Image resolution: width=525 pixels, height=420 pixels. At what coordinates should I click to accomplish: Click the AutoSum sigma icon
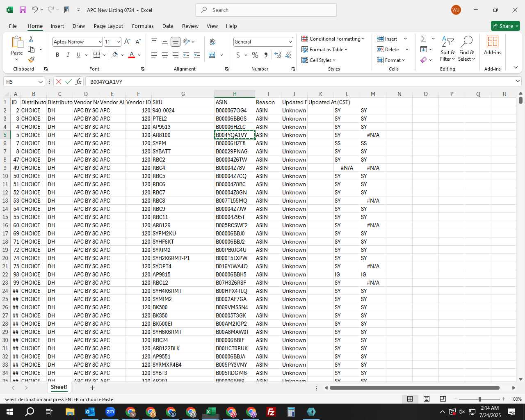click(424, 39)
